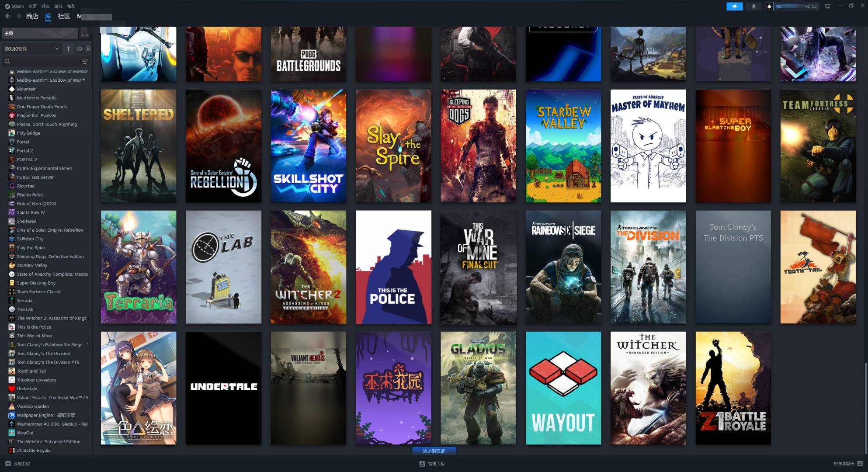Open the Sleeping Dogs cover

tap(478, 146)
